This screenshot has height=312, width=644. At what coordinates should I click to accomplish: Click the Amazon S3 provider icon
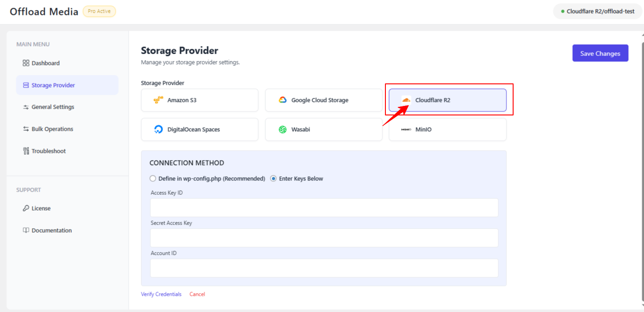158,101
